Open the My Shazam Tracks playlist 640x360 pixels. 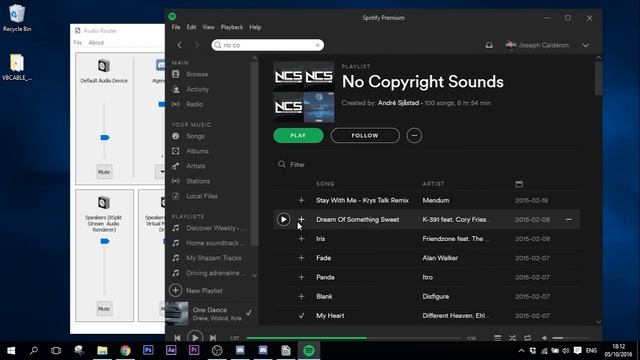pos(213,258)
